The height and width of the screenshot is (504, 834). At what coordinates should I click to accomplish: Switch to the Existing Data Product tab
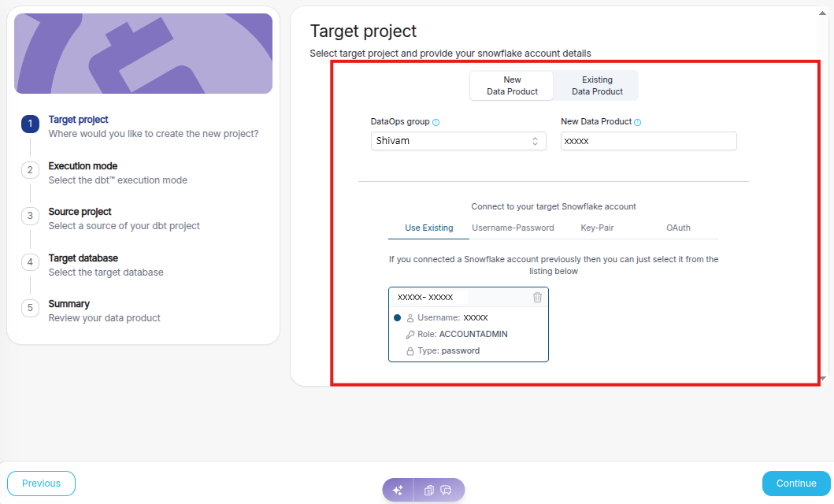coord(596,85)
